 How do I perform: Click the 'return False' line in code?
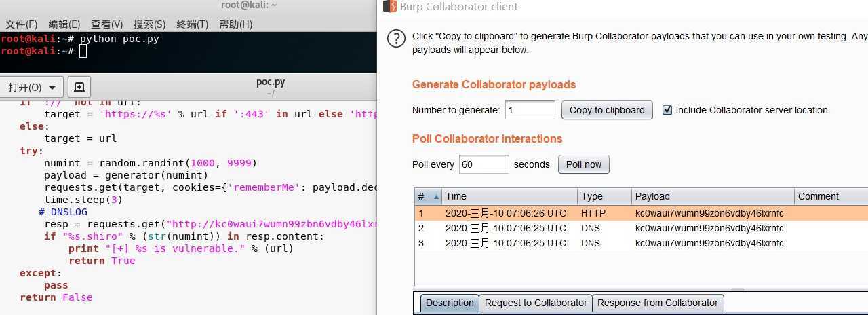click(56, 297)
